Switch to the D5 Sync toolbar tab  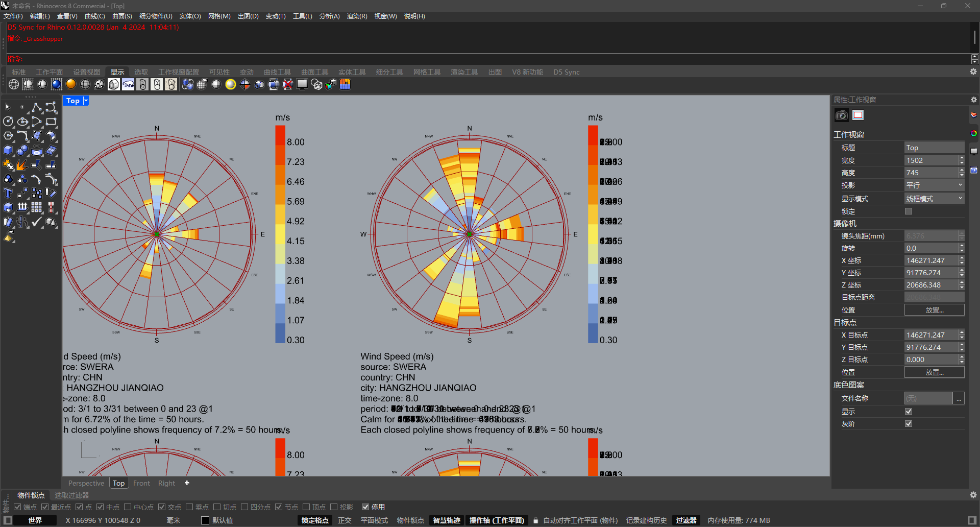(566, 72)
